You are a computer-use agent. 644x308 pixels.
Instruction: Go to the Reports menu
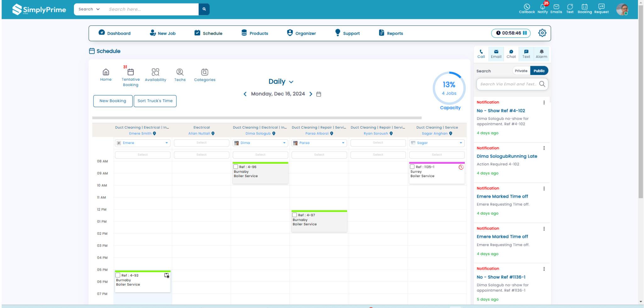pos(391,33)
